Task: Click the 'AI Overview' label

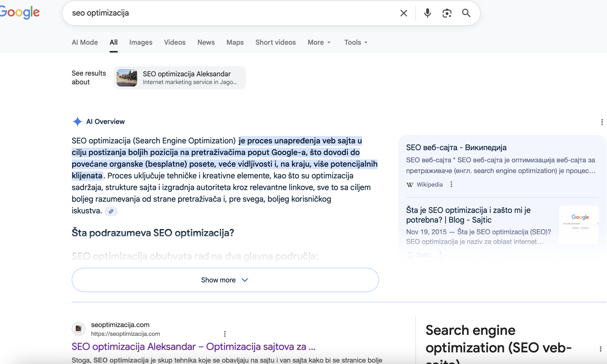Action: 105,122
